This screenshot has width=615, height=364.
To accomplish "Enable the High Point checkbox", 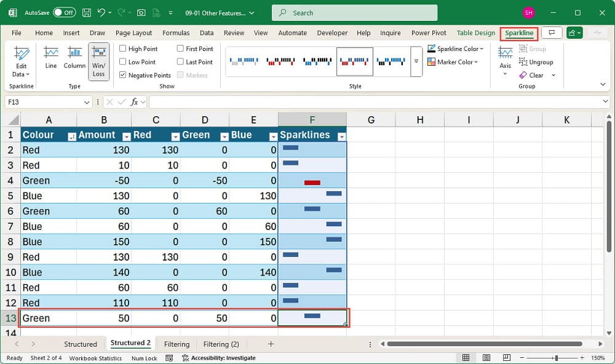I will 121,49.
